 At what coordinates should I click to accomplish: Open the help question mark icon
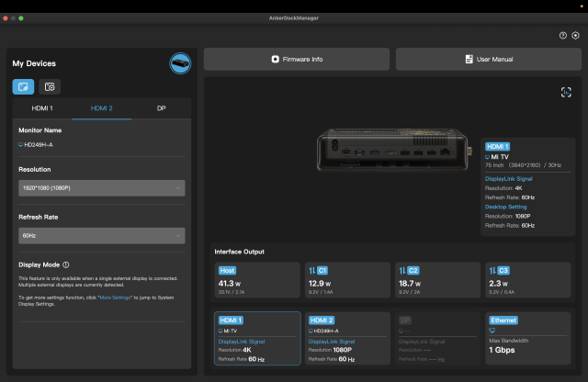pyautogui.click(x=563, y=35)
